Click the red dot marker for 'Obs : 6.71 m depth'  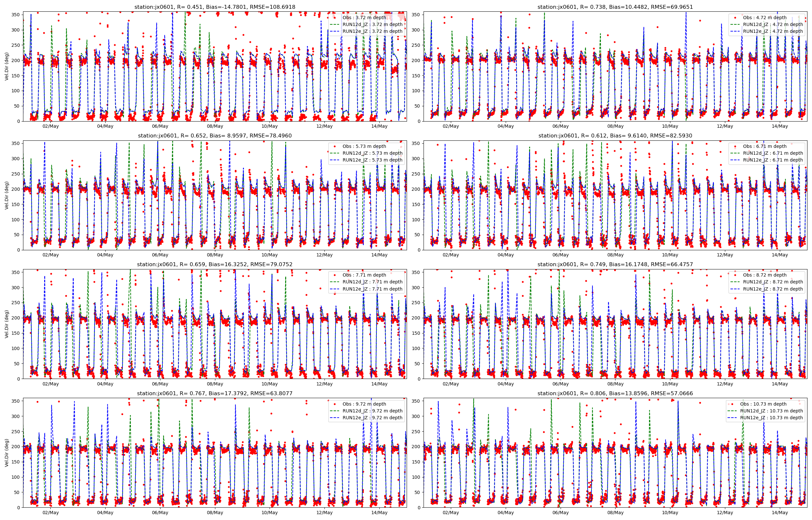(x=735, y=146)
